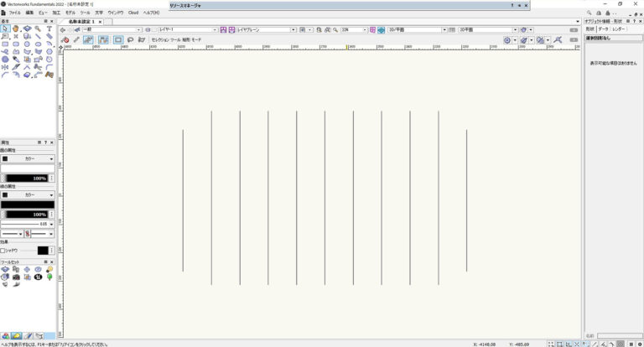
Task: Click the camera icon in Tool Sets palette
Action: [x=16, y=277]
